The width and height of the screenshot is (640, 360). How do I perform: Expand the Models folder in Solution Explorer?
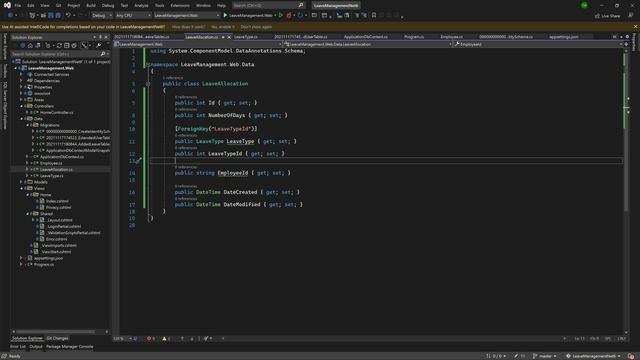coord(22,182)
